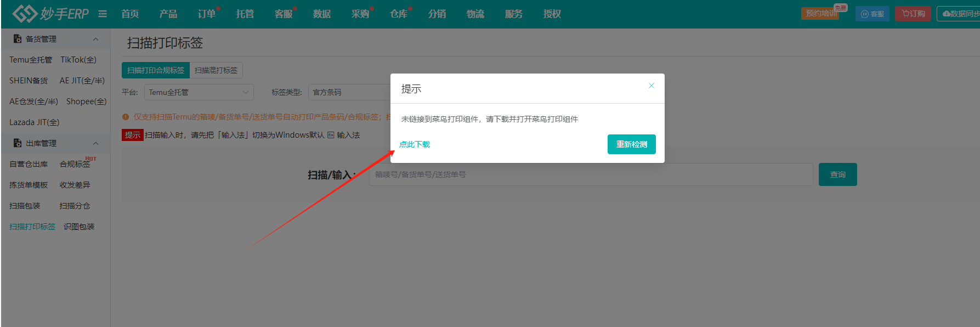The image size is (980, 327).
Task: Open 收发差异 in sidebar
Action: tap(75, 185)
